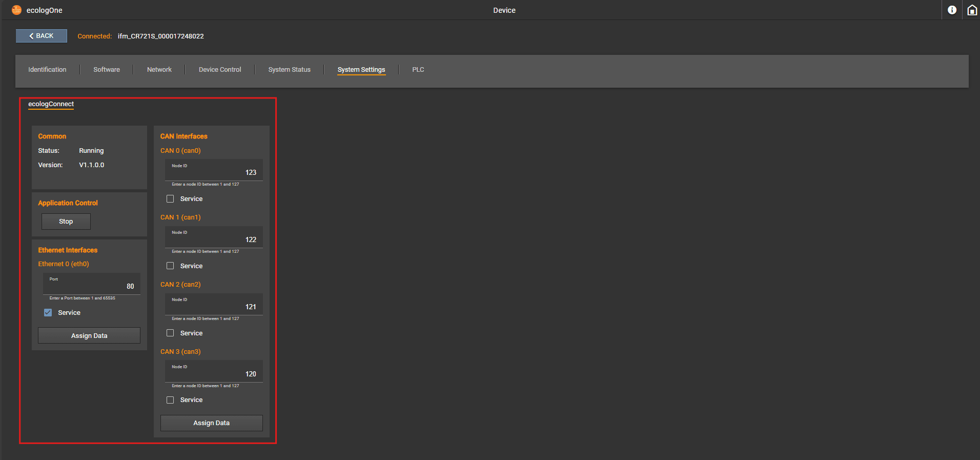Screen dimensions: 980x460
Task: Uncheck Service for Ethernet 0
Action: [48, 313]
